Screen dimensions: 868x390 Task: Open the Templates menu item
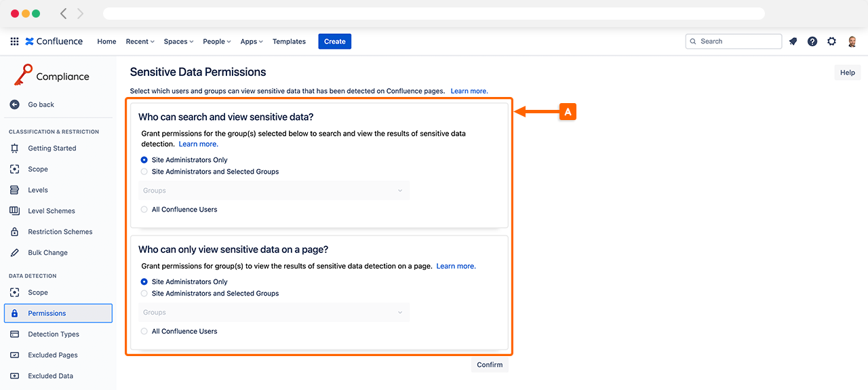pos(289,41)
